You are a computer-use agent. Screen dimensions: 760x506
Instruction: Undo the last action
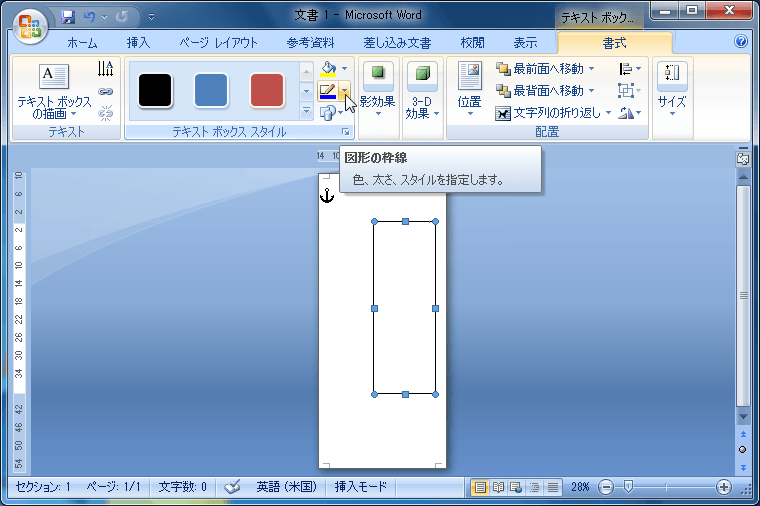[89, 17]
